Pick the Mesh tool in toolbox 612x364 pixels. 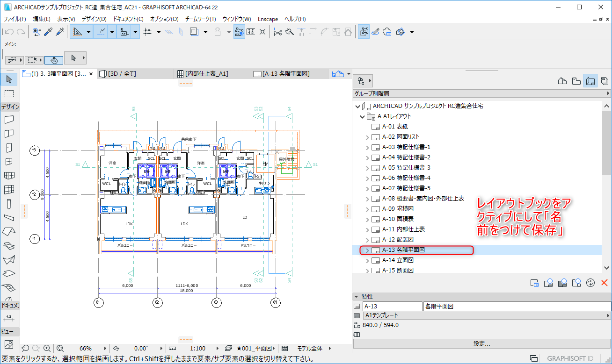tap(9, 287)
